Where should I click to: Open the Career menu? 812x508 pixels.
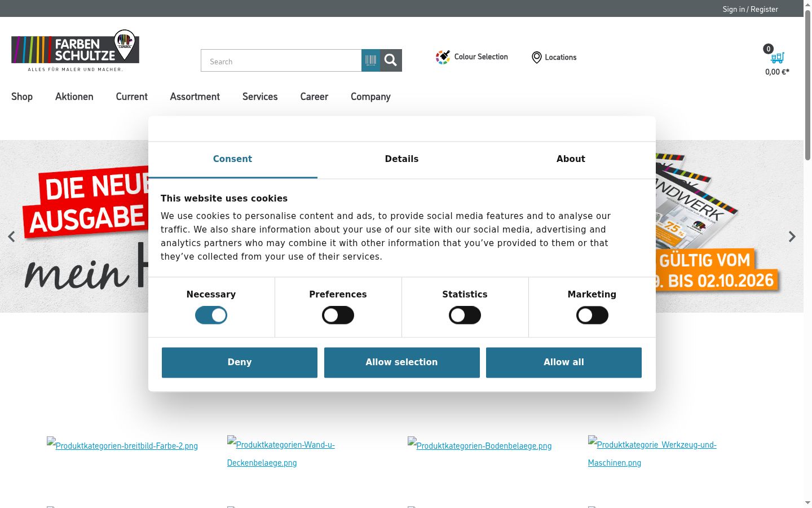click(314, 97)
